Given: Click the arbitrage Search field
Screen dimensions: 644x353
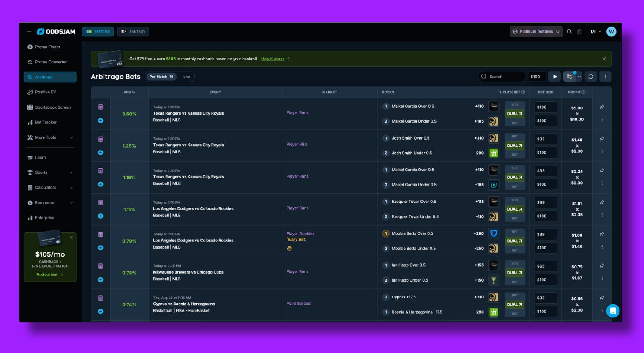Looking at the screenshot, I should click(x=502, y=77).
